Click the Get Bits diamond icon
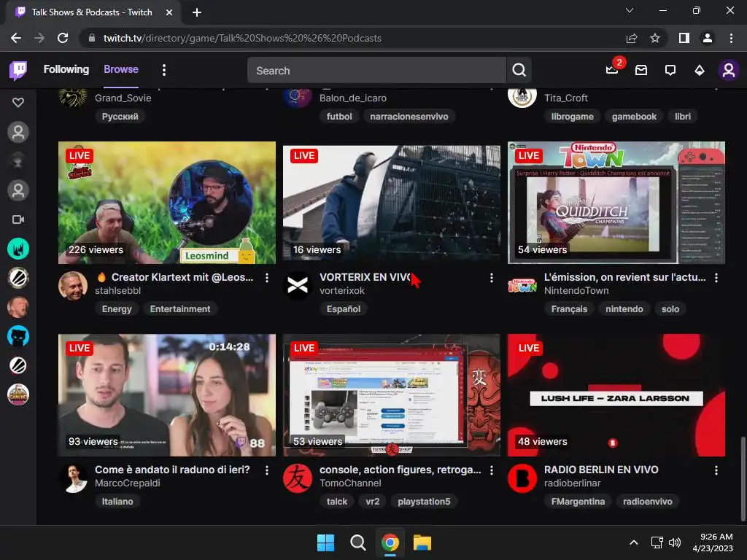The width and height of the screenshot is (747, 560). pyautogui.click(x=700, y=71)
